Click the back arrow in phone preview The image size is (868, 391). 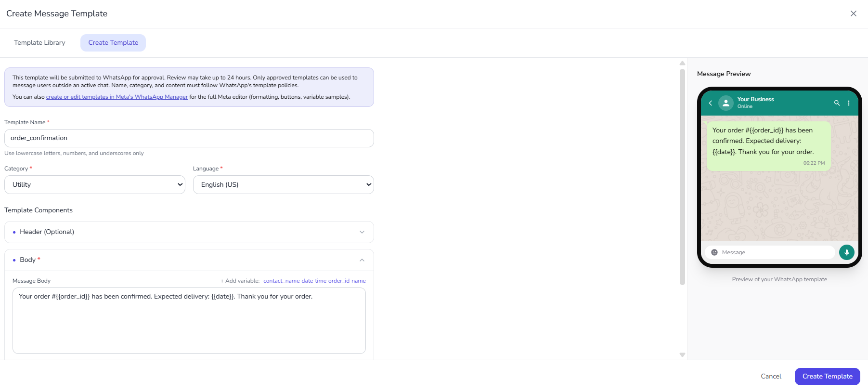pos(710,103)
